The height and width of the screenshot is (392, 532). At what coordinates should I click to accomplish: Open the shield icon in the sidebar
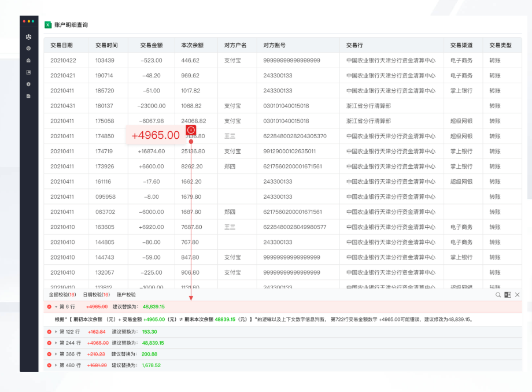pos(29,84)
